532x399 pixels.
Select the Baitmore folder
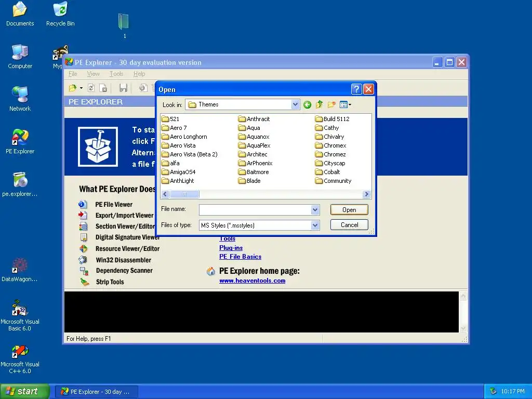click(x=254, y=172)
